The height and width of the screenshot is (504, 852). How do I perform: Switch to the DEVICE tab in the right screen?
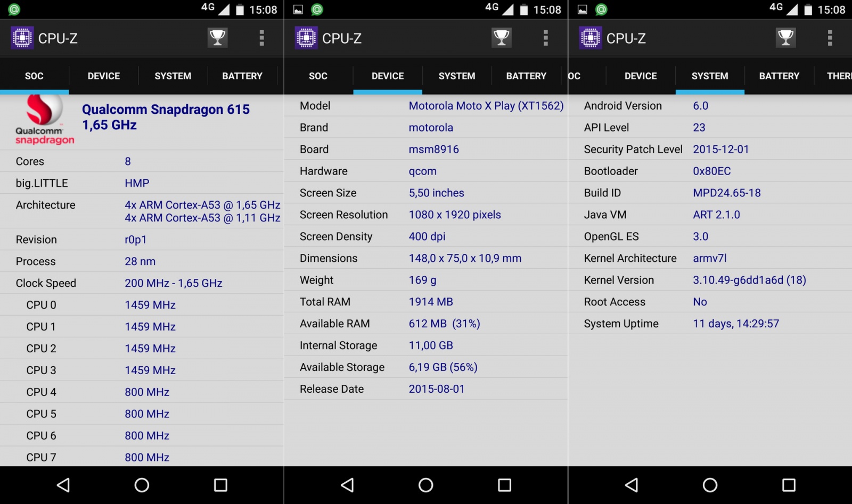click(x=641, y=76)
